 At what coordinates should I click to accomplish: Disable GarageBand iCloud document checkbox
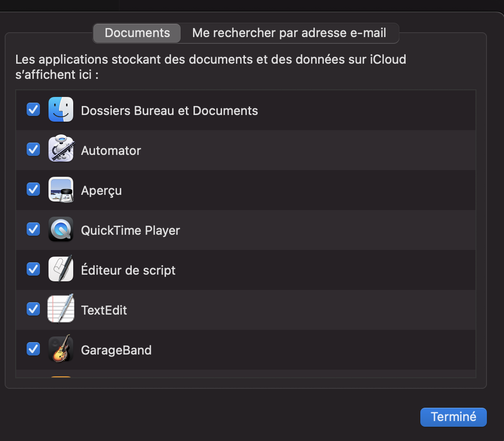click(33, 349)
